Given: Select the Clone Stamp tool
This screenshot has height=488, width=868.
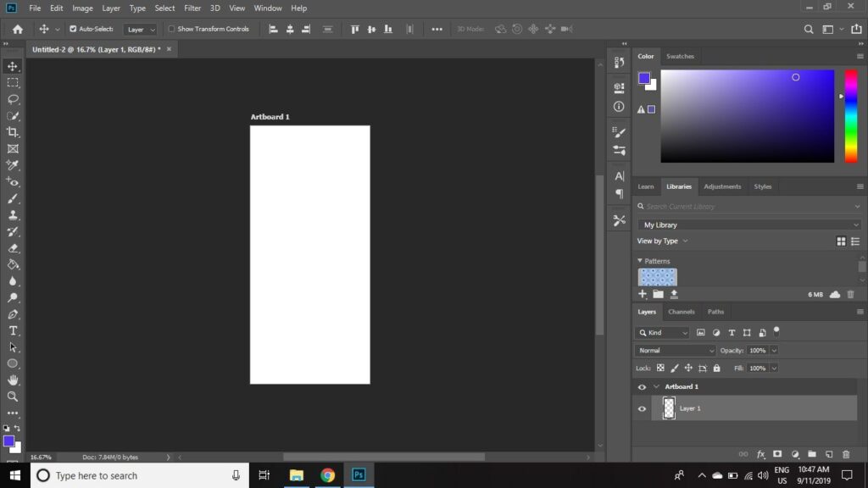Looking at the screenshot, I should coord(13,215).
